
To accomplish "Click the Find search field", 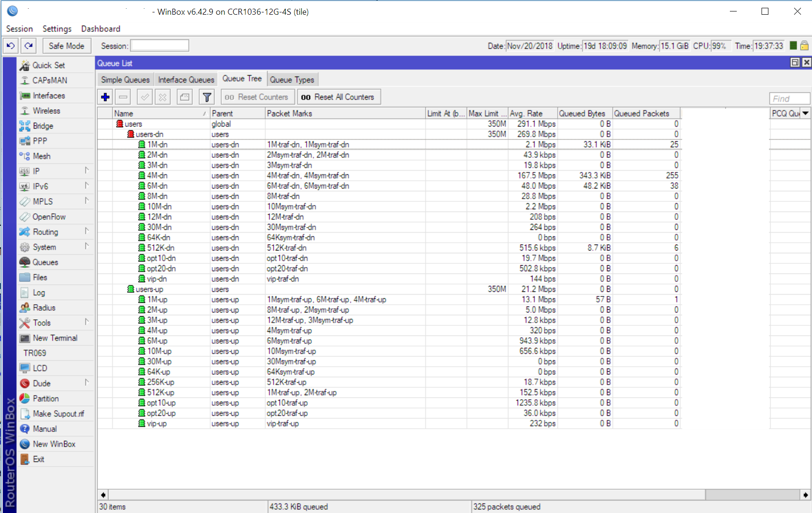I will click(790, 99).
